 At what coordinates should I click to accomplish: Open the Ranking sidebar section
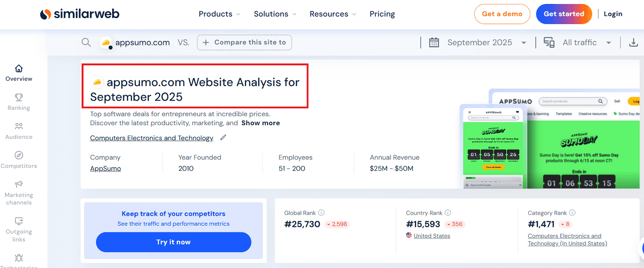point(19,102)
